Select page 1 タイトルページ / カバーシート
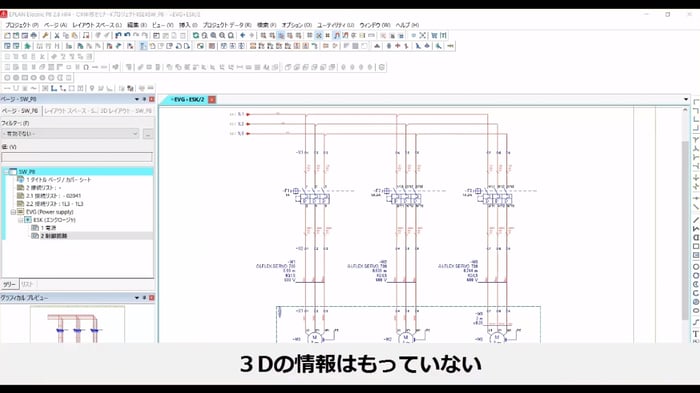 [x=58, y=180]
